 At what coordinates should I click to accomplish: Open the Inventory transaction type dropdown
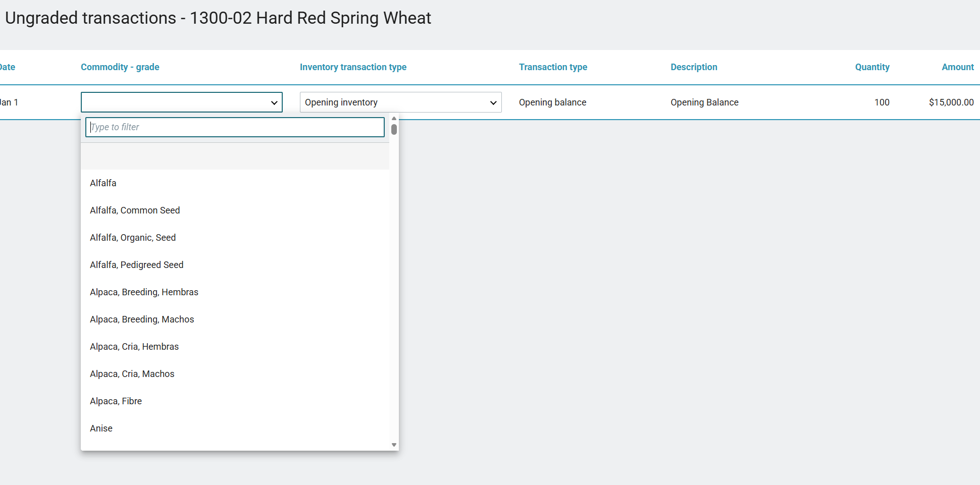click(x=400, y=102)
